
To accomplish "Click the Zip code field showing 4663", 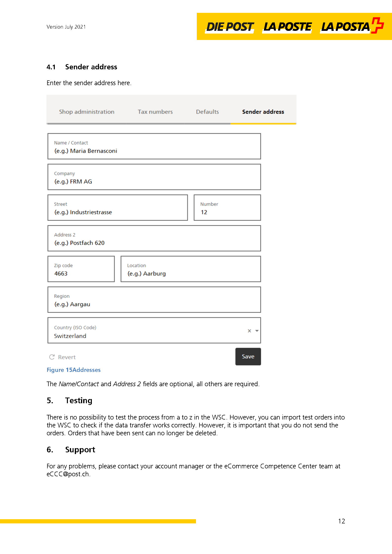I will [x=81, y=269].
